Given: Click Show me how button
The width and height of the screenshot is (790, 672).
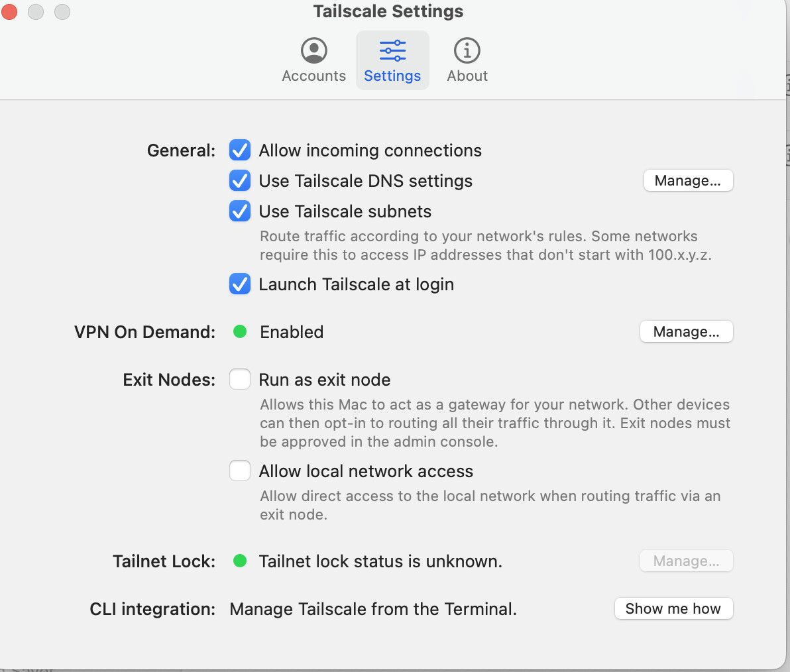Looking at the screenshot, I should [673, 608].
